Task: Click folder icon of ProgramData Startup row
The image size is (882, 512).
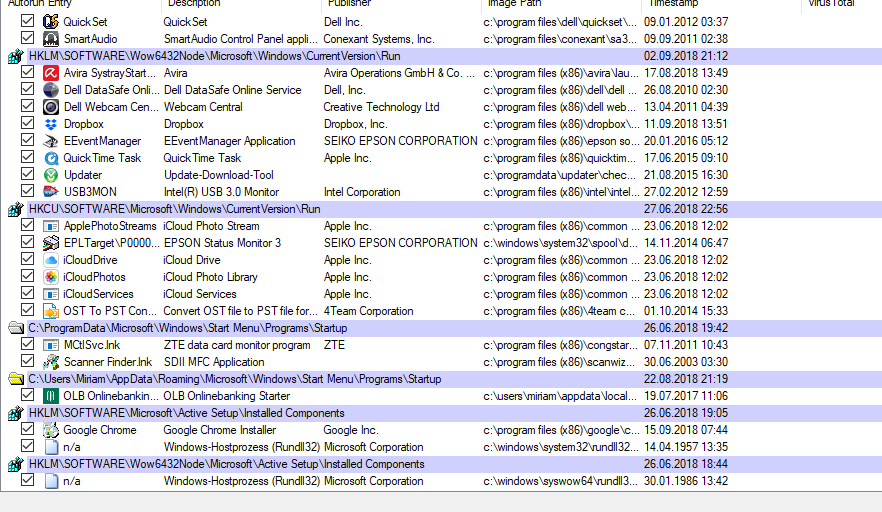Action: pos(16,328)
